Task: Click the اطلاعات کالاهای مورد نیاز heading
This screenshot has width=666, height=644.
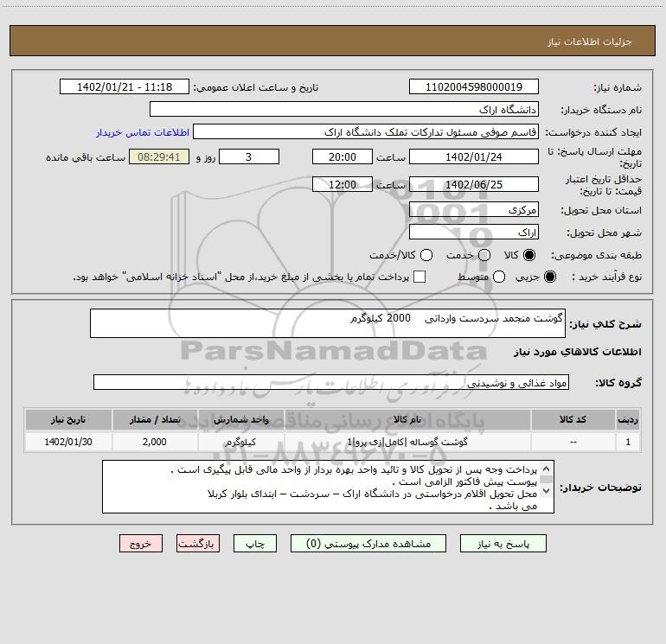Action: (578, 352)
